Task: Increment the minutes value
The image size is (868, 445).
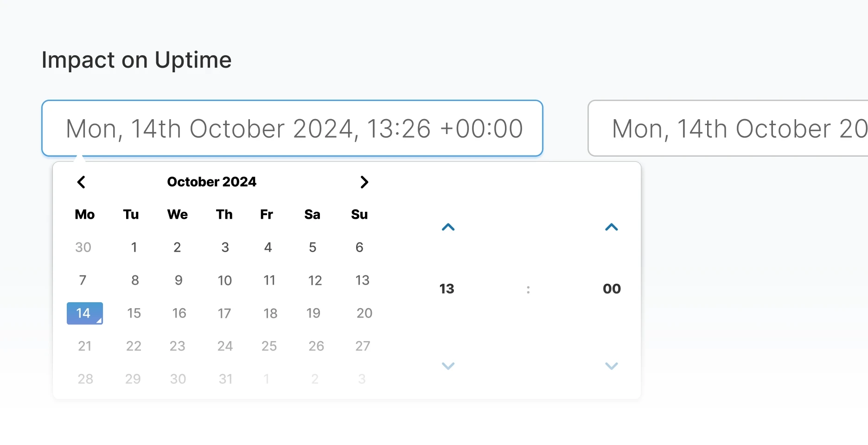Action: (611, 227)
